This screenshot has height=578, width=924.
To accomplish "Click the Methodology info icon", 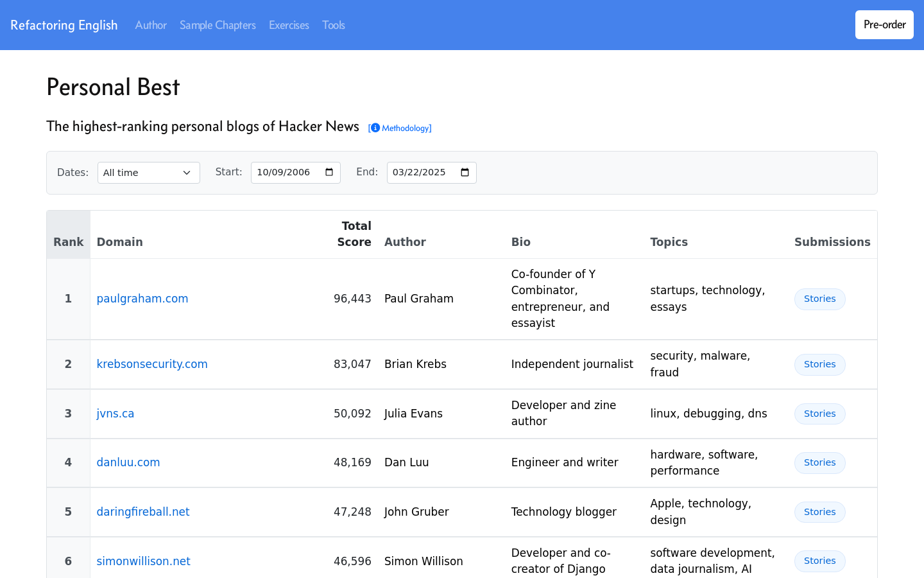I will click(x=375, y=128).
